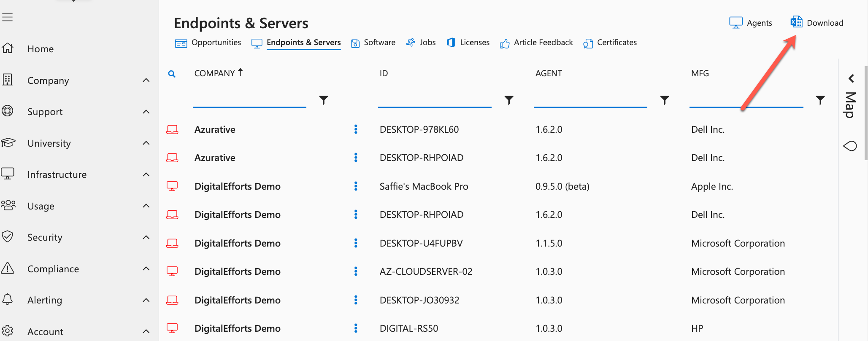Click the University graduation cap icon

pos(8,142)
